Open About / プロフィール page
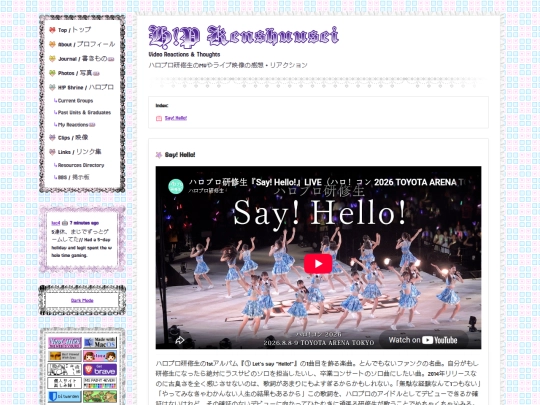This screenshot has height=405, width=540. 86,44
